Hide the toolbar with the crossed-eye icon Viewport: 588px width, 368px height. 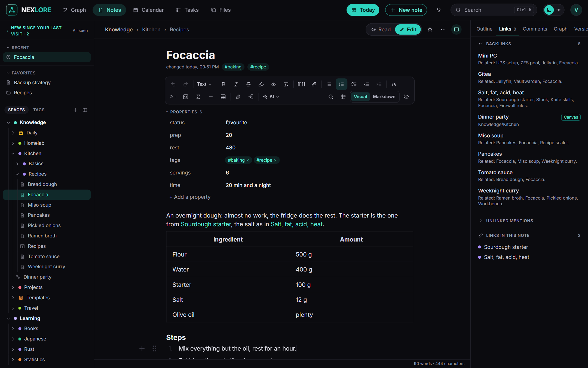click(406, 97)
